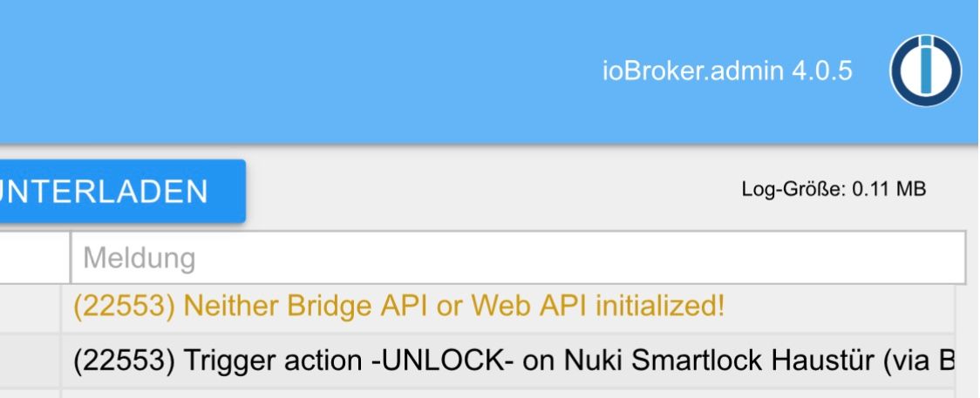
Task: Click the Log-Größe label
Action: tap(793, 189)
